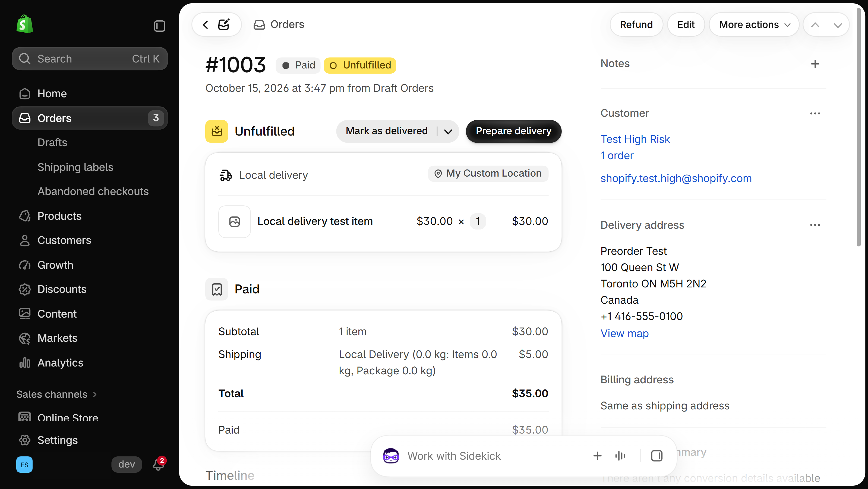Click the Sidekick voice waveform icon
This screenshot has width=868, height=489.
pos(620,456)
